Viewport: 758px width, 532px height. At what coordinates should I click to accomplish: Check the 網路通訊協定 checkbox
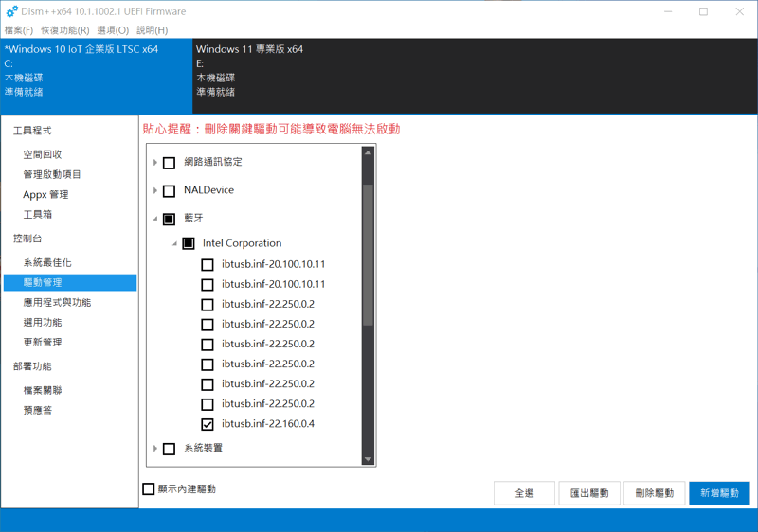170,163
